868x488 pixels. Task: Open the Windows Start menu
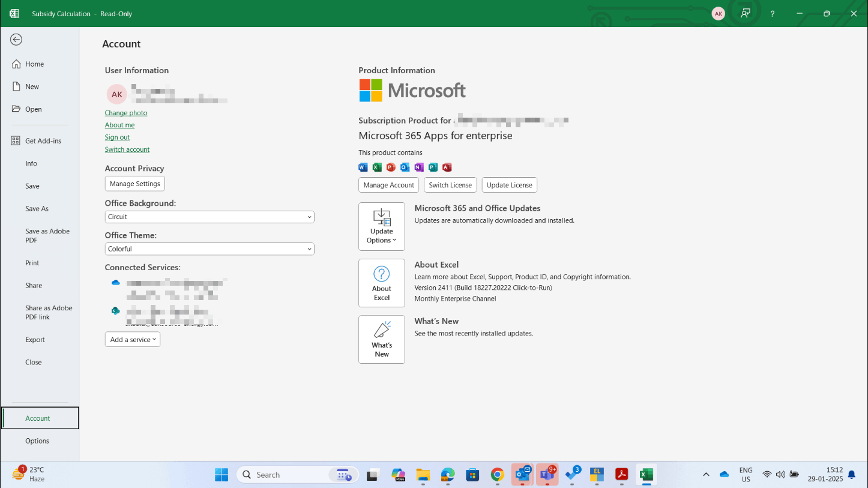point(222,475)
